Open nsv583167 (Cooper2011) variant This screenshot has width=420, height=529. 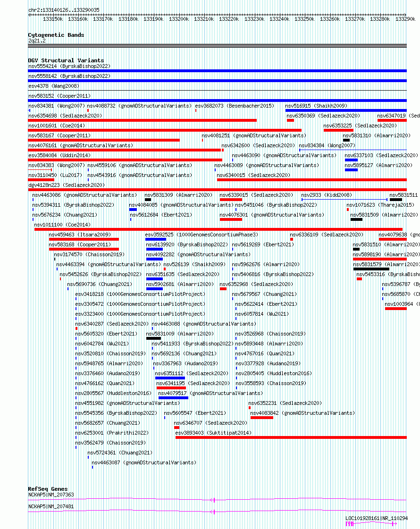point(60,135)
